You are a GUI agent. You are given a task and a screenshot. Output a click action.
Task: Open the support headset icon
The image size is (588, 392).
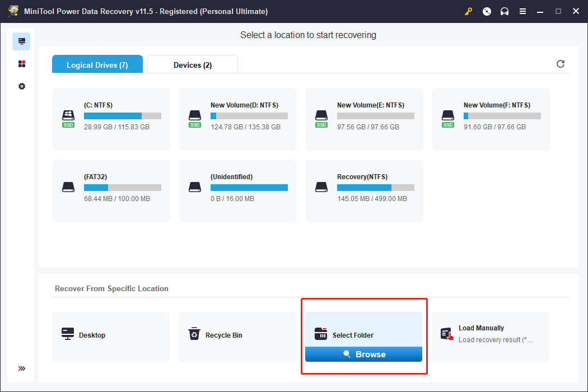505,11
